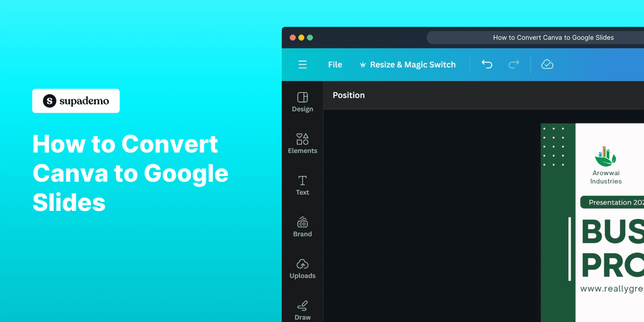Open the Position settings
Image resolution: width=644 pixels, height=322 pixels.
pyautogui.click(x=348, y=95)
